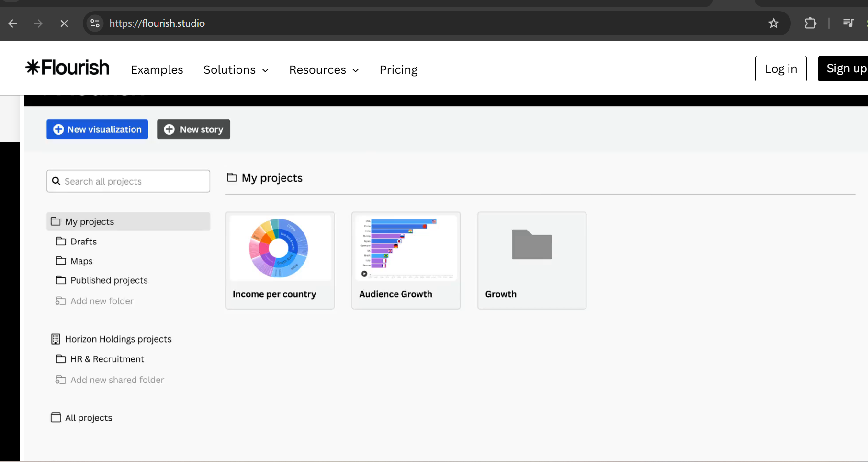Click the folder icon beside HR & Recruitment

coord(61,359)
